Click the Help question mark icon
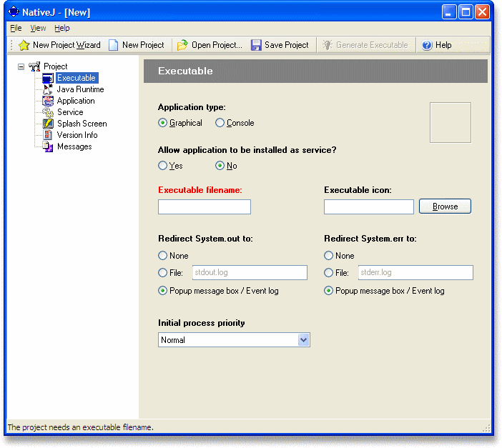Viewport: 502px width, 448px height. click(427, 45)
